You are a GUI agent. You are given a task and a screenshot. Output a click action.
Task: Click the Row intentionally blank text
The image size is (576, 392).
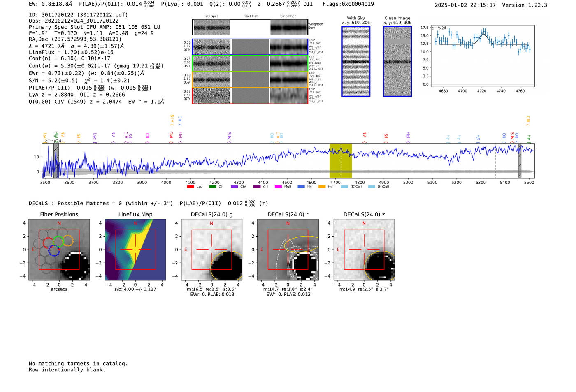[67, 370]
